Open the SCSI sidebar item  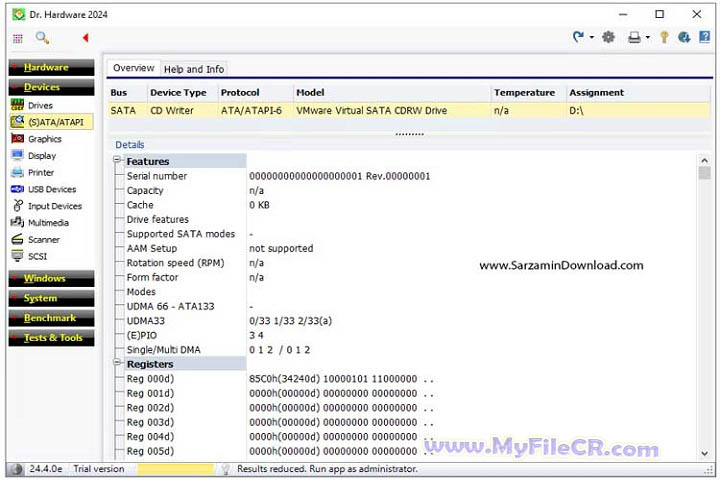pyautogui.click(x=37, y=256)
